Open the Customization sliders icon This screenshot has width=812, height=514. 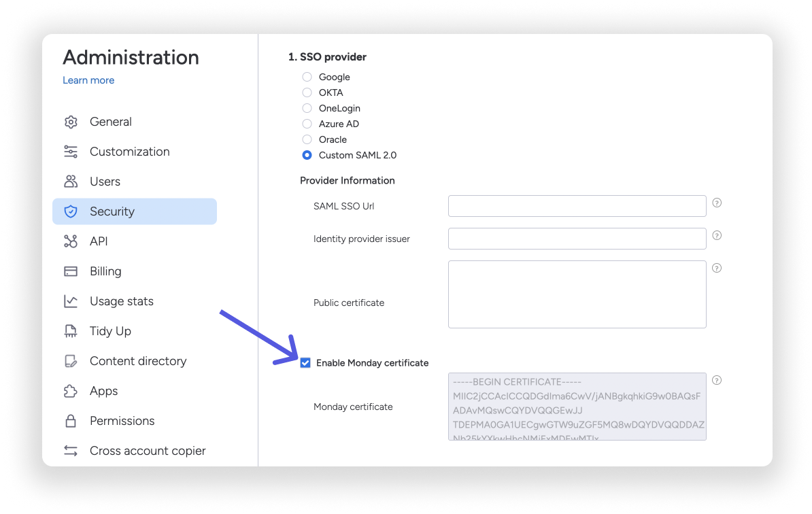pyautogui.click(x=71, y=152)
